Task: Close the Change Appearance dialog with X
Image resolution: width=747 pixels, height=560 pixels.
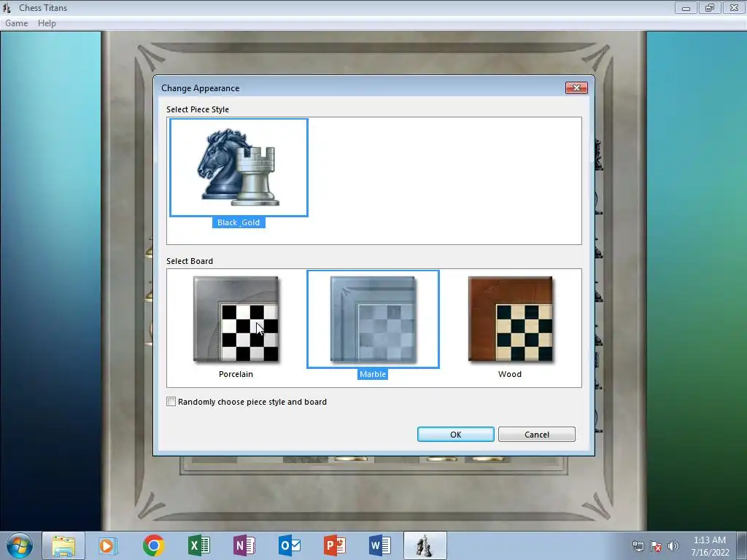Action: (x=576, y=87)
